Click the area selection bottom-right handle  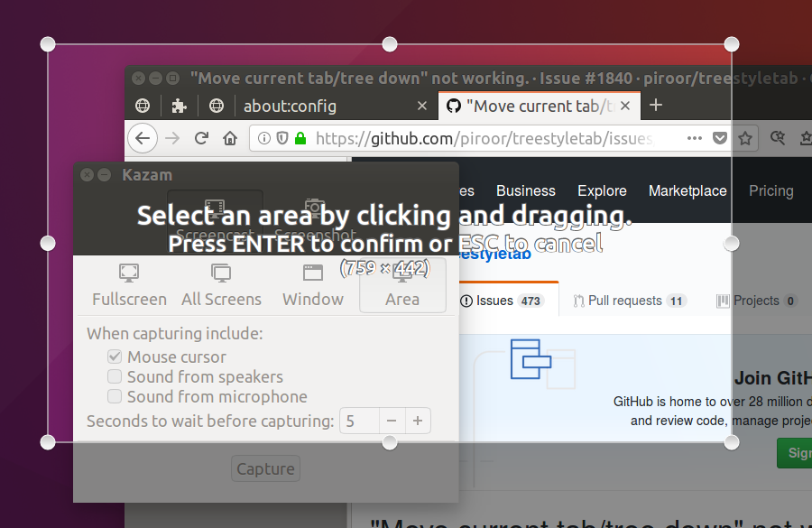point(731,442)
